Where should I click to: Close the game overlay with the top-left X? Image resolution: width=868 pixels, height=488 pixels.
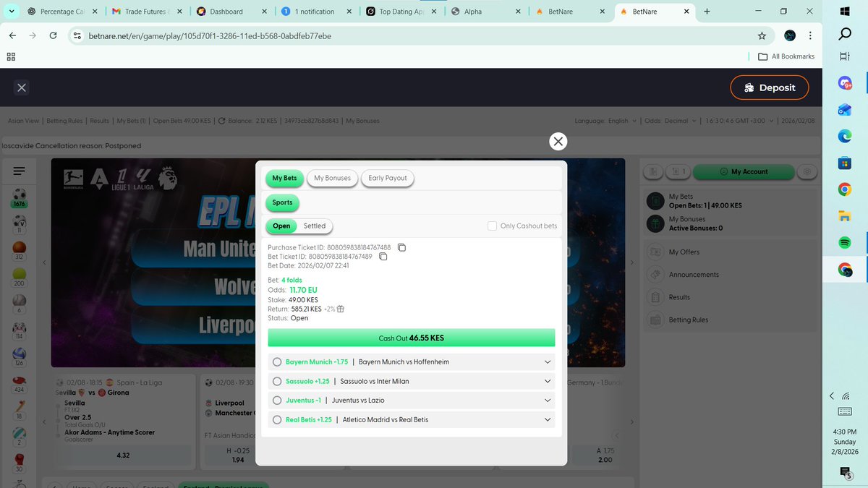(x=22, y=87)
